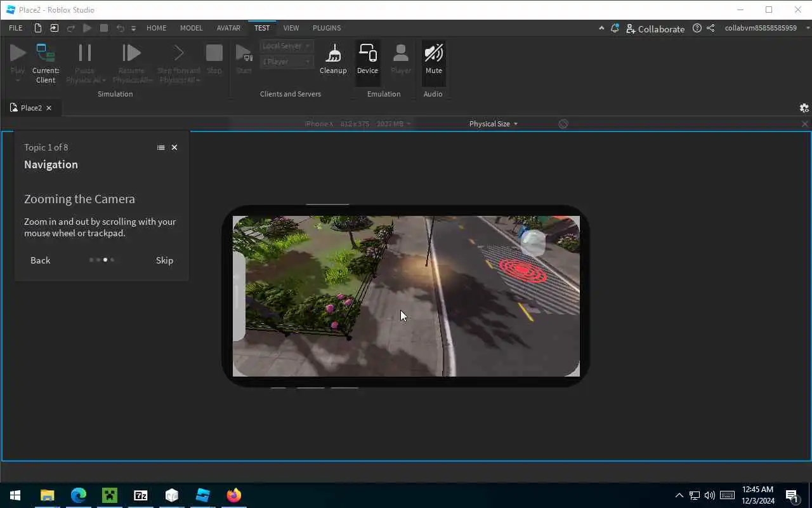The width and height of the screenshot is (812, 508).
Task: Toggle the Device emulation button
Action: [367, 60]
